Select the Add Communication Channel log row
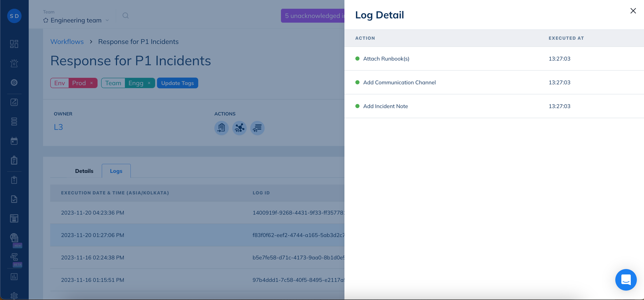 click(494, 82)
